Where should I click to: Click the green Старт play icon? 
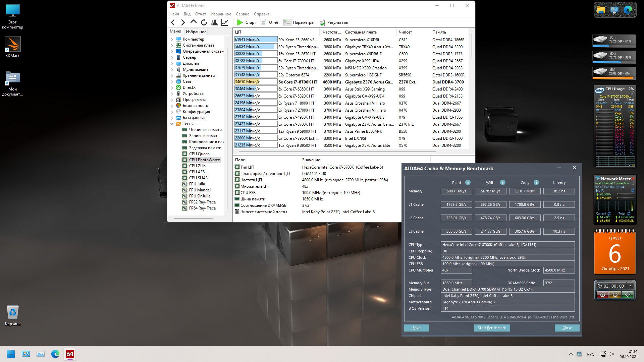pyautogui.click(x=240, y=22)
